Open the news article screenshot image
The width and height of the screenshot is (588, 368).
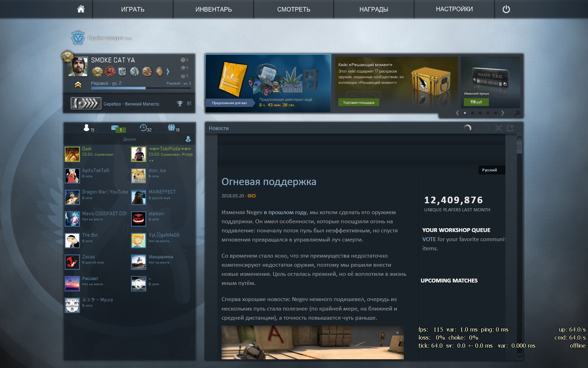pyautogui.click(x=313, y=342)
